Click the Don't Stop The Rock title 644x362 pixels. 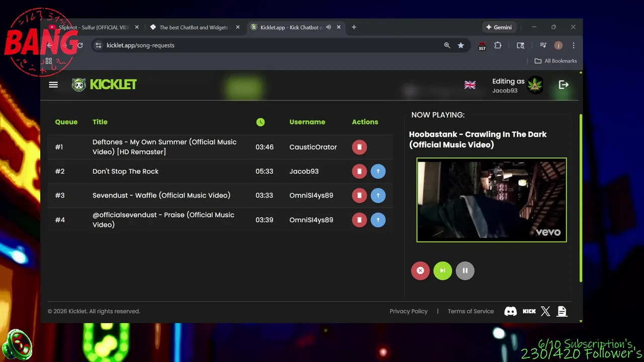125,171
